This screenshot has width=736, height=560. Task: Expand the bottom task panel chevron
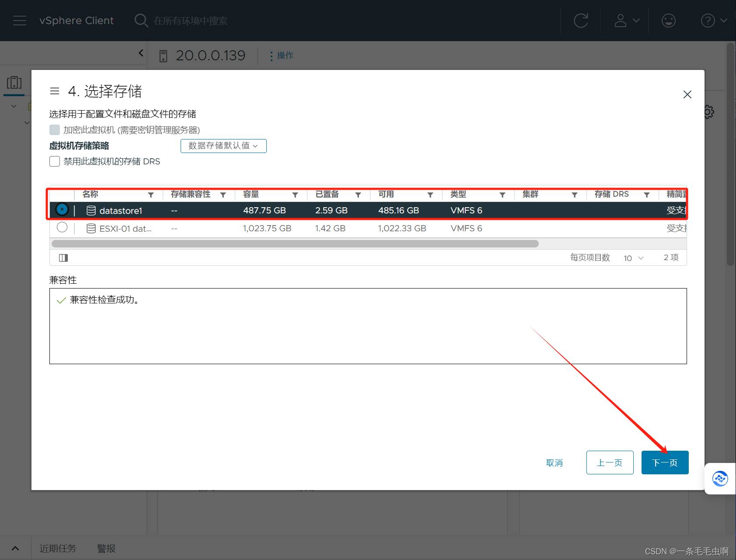[15, 548]
